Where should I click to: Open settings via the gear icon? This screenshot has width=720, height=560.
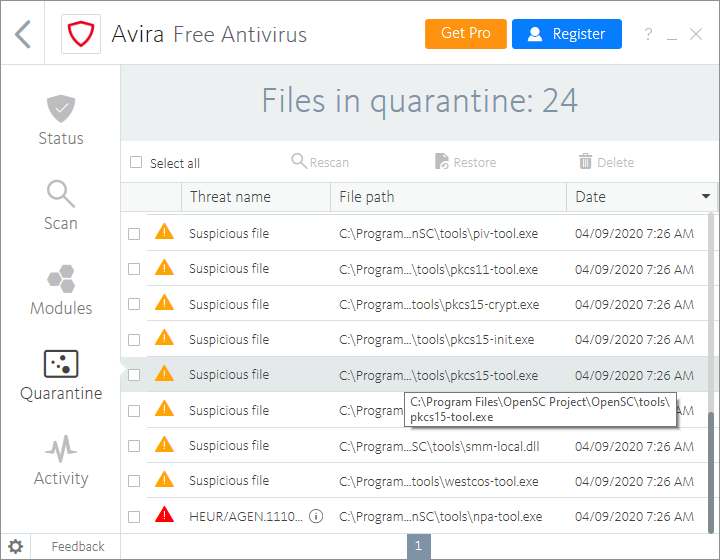[x=16, y=547]
